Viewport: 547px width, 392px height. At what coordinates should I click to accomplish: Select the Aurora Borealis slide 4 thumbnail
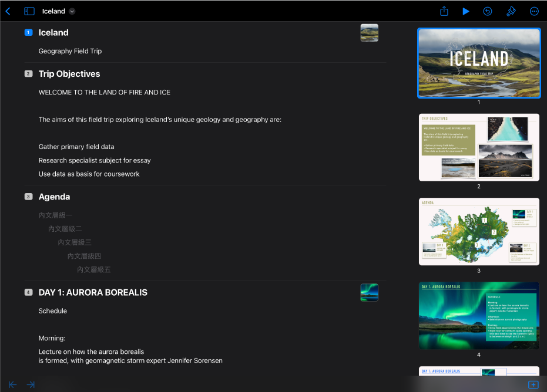coord(479,316)
